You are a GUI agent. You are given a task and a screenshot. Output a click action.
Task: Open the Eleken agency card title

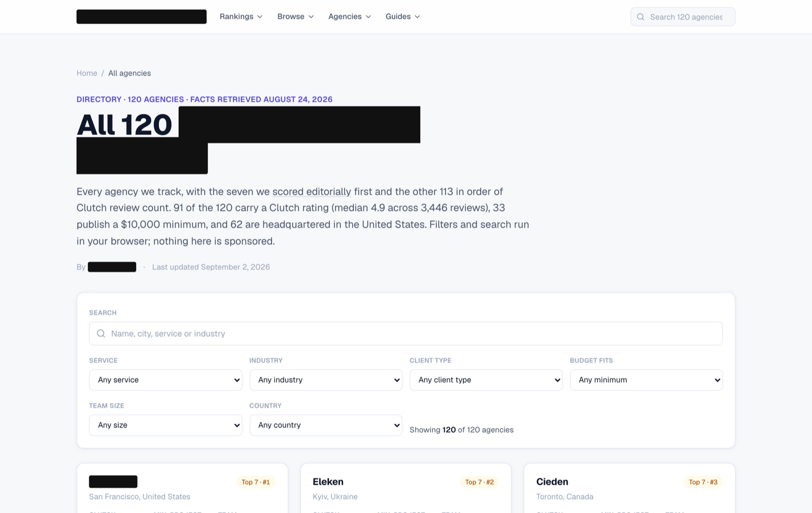pyautogui.click(x=328, y=482)
